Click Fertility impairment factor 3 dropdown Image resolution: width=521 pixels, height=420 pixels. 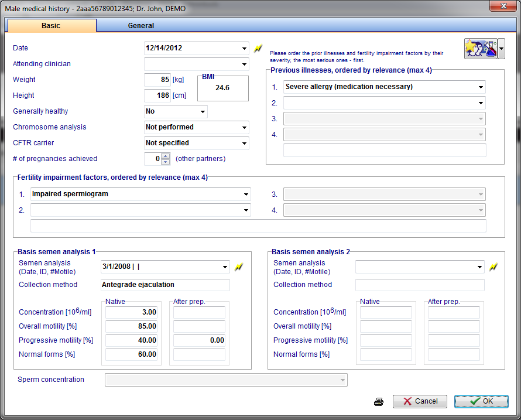click(385, 194)
